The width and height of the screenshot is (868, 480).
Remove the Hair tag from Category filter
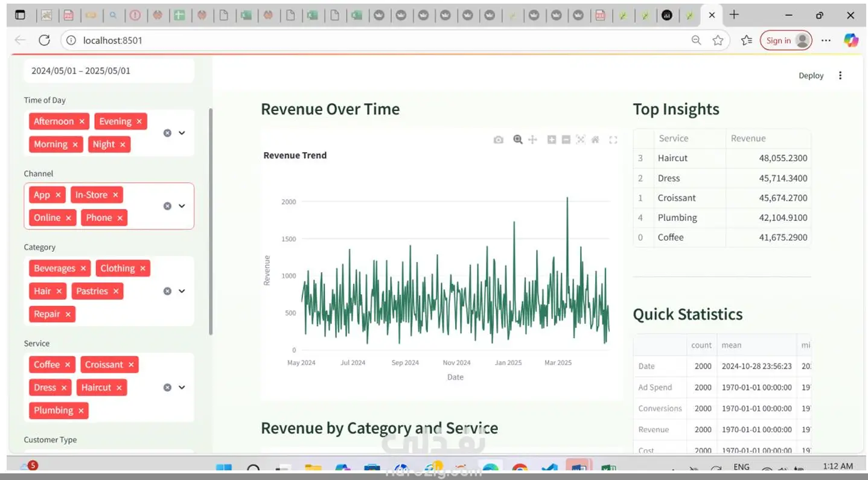click(59, 291)
